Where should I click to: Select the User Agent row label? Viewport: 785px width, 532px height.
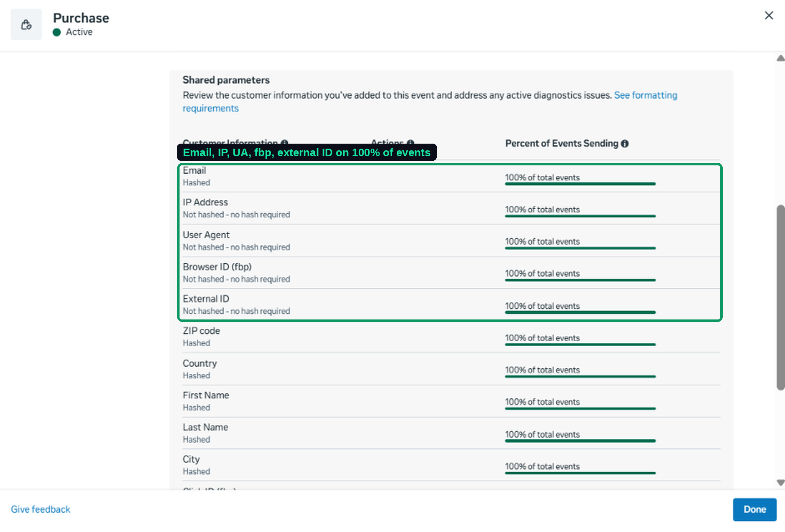pyautogui.click(x=206, y=235)
